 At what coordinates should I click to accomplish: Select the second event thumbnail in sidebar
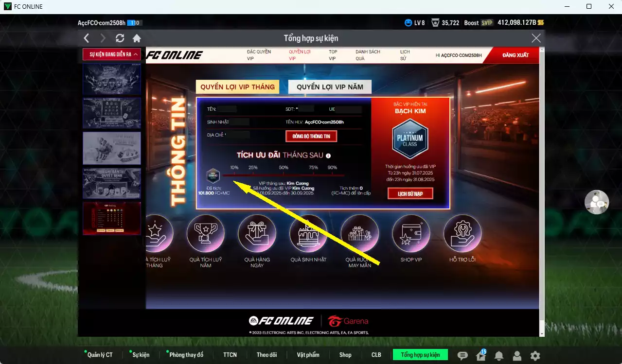coord(112,114)
